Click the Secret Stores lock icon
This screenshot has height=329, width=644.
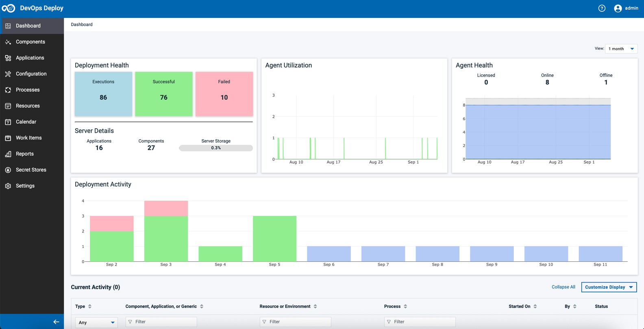(x=8, y=170)
